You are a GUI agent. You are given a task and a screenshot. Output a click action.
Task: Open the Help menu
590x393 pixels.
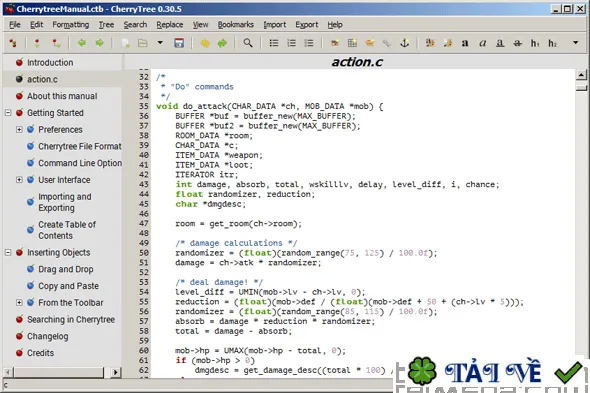tap(335, 25)
